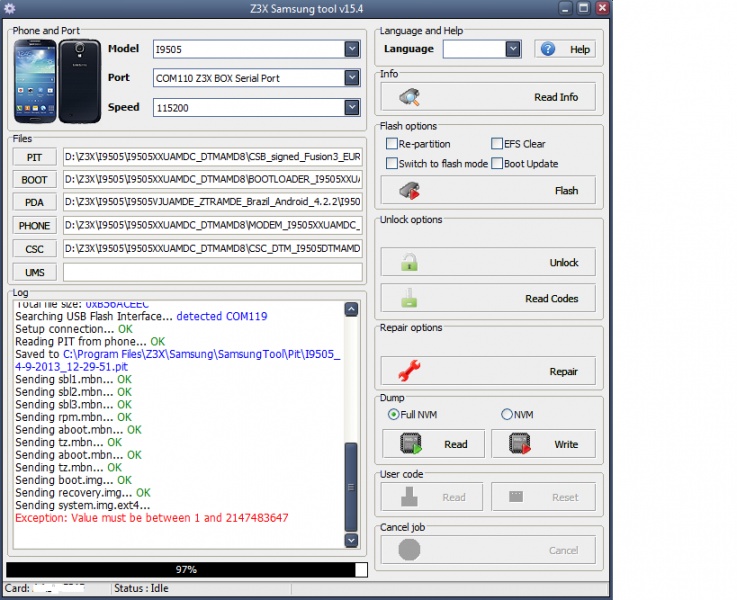737x600 pixels.
Task: Click the PHONE file path field
Action: coord(212,225)
